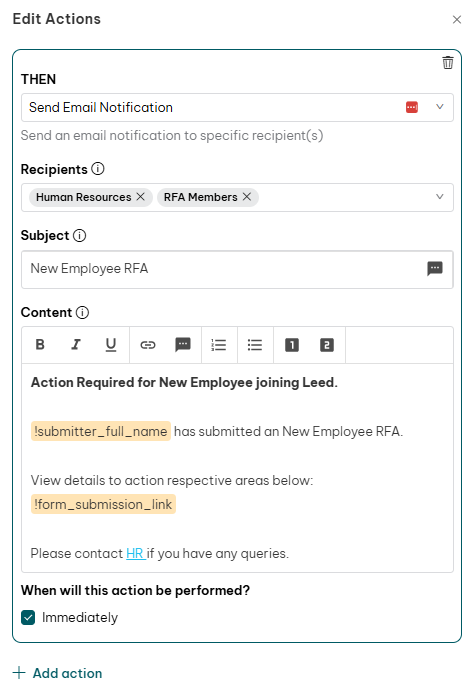Expand the Send Email Notification dropdown
Screen dimensions: 465x682
coord(440,107)
